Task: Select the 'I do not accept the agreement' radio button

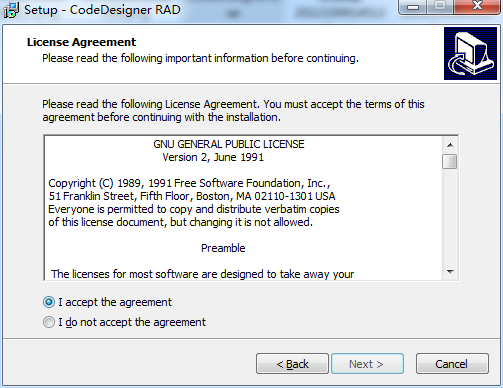Action: 49,322
